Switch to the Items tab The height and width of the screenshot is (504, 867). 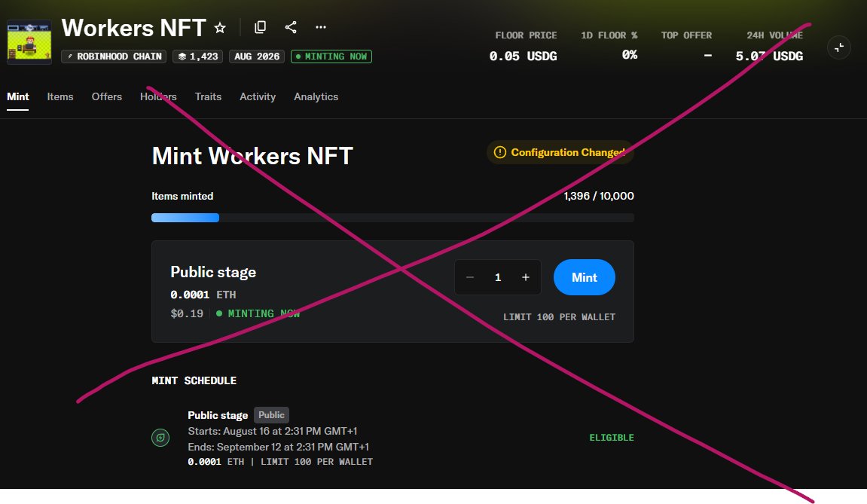(60, 97)
